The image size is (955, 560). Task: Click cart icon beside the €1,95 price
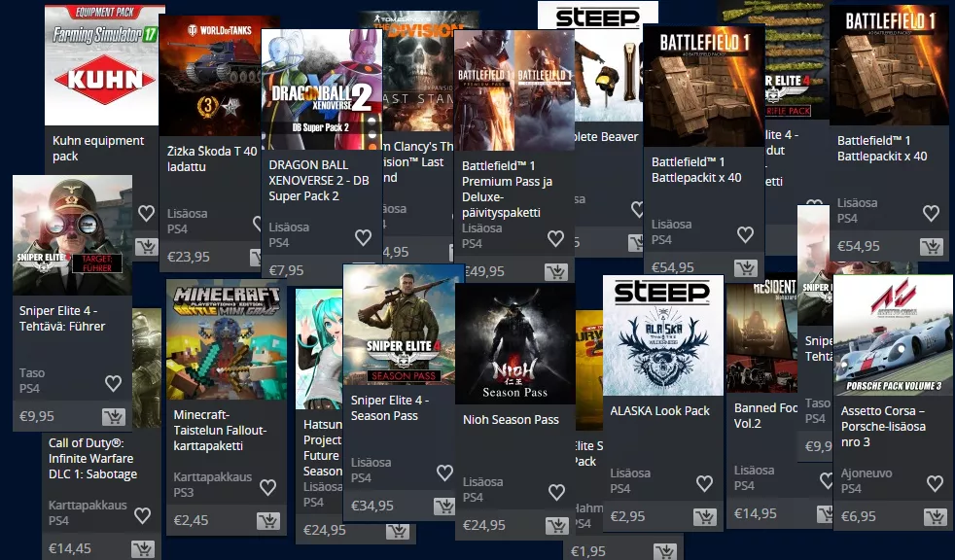click(x=665, y=551)
